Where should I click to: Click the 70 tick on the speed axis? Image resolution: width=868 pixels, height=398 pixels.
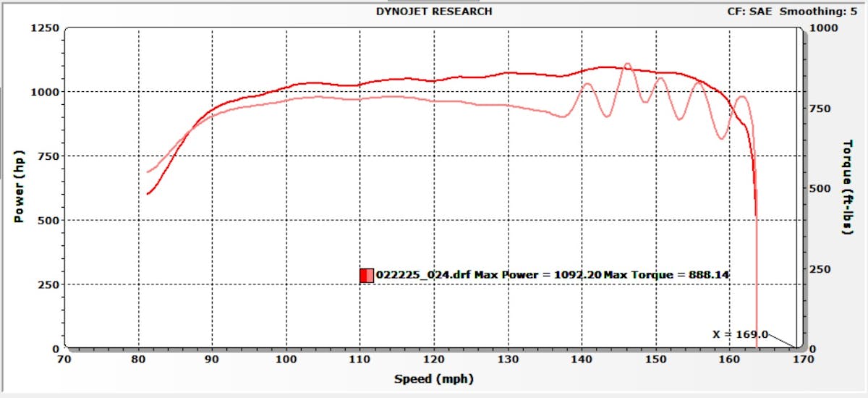64,359
